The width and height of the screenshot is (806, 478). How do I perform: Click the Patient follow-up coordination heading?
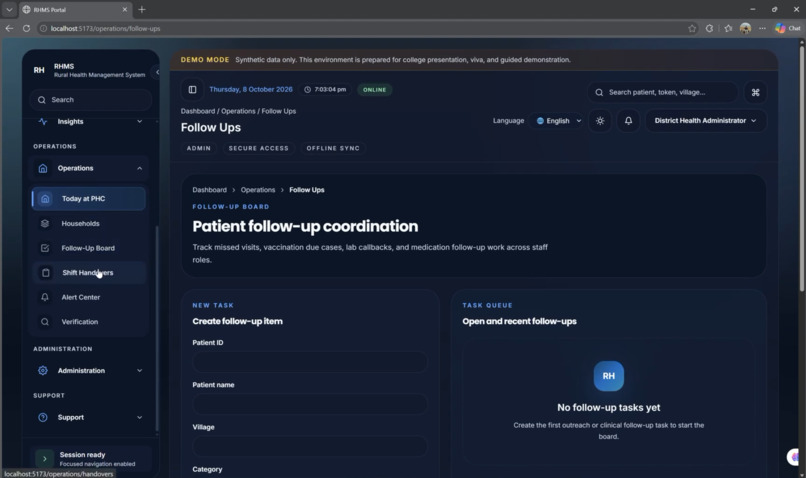tap(305, 226)
